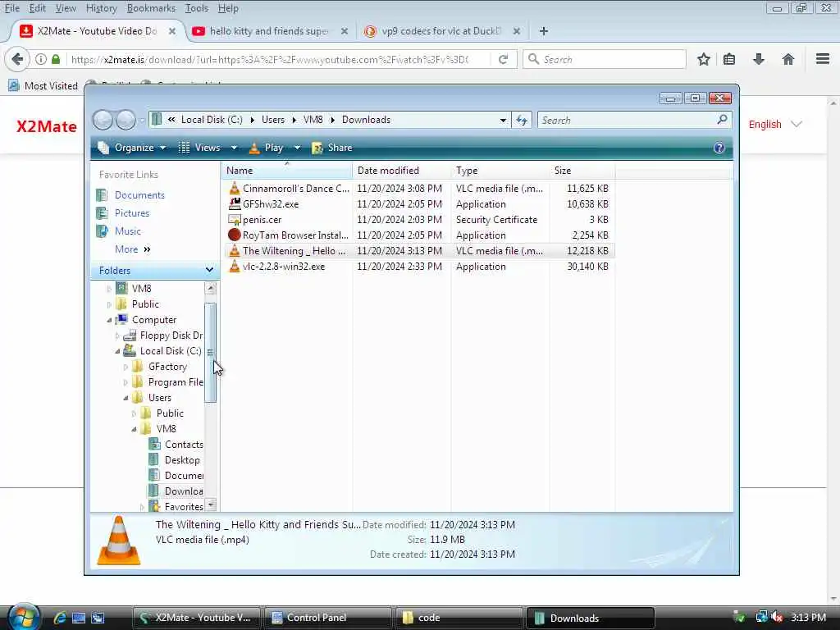This screenshot has height=630, width=840.
Task: Open Organize dropdown menu
Action: 132,148
